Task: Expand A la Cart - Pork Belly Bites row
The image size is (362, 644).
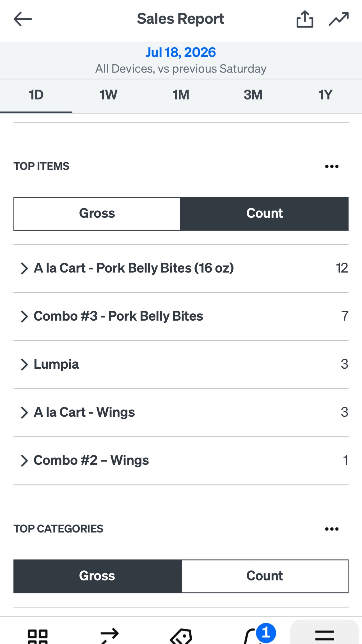Action: pyautogui.click(x=181, y=268)
